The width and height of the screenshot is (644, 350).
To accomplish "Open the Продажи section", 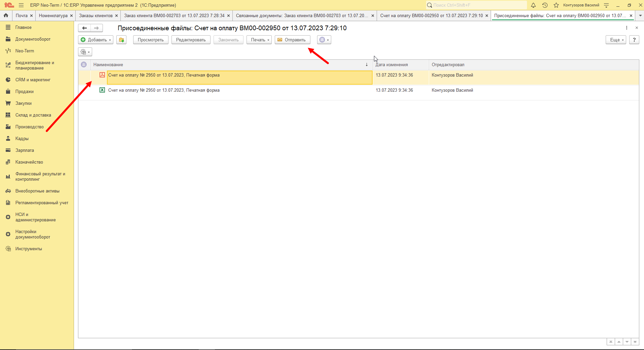I will coord(25,91).
